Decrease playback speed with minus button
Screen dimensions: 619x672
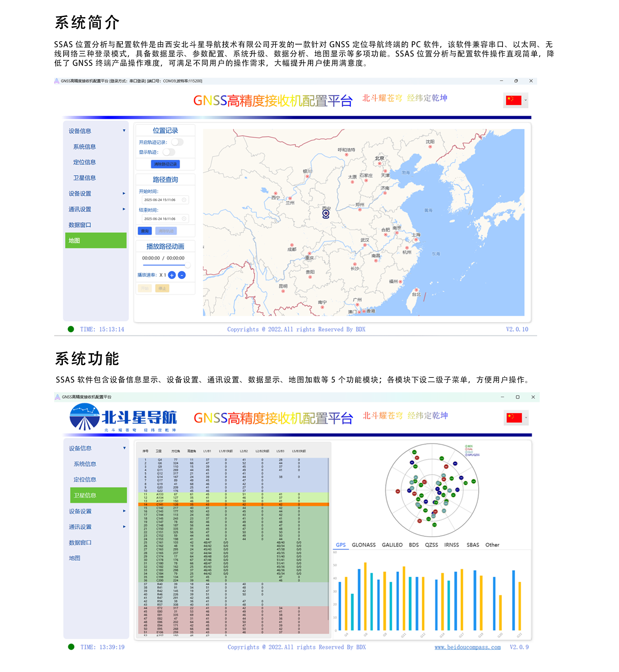pos(182,276)
